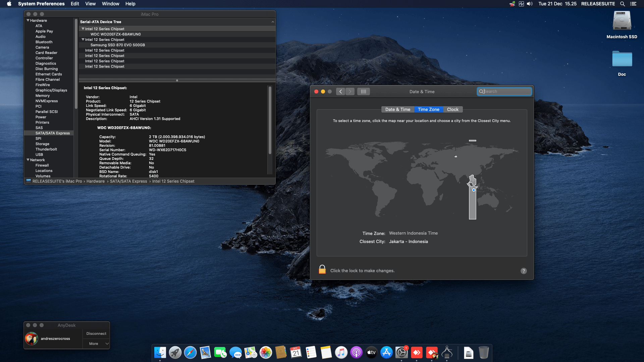This screenshot has width=644, height=362.
Task: Open Notes from the Dock
Action: (x=326, y=353)
